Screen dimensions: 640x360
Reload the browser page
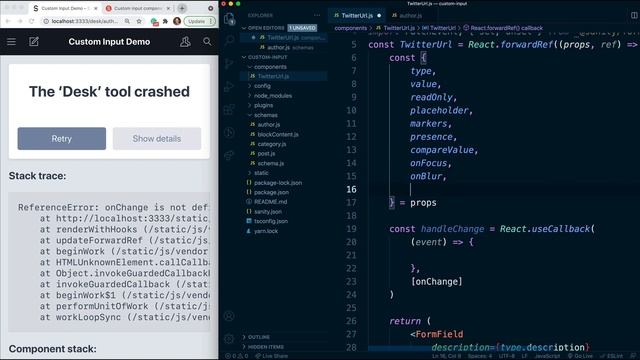coord(31,21)
